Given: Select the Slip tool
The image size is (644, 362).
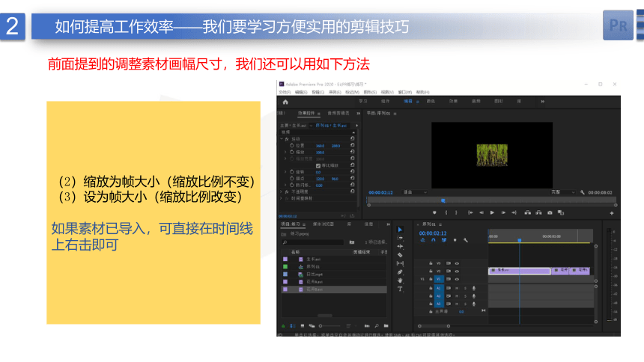Looking at the screenshot, I should pos(400,263).
